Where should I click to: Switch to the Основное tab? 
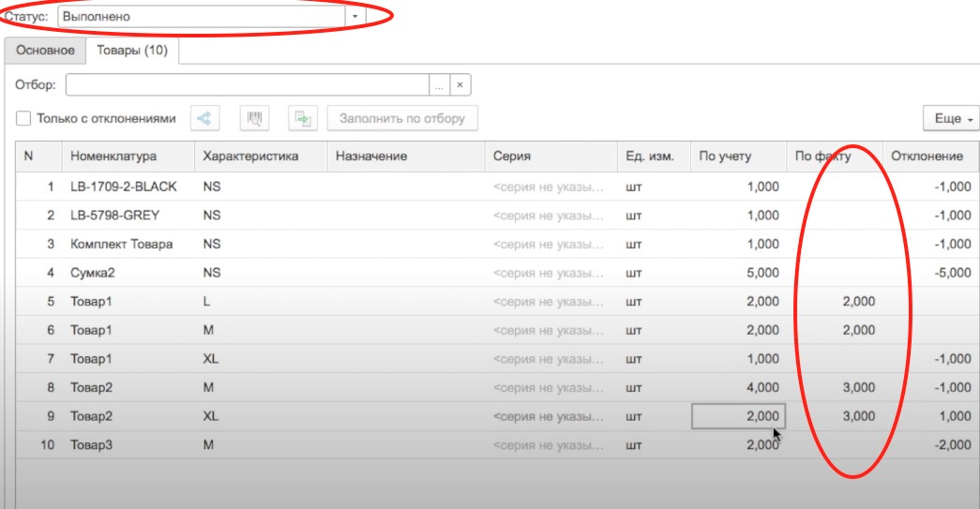(45, 51)
